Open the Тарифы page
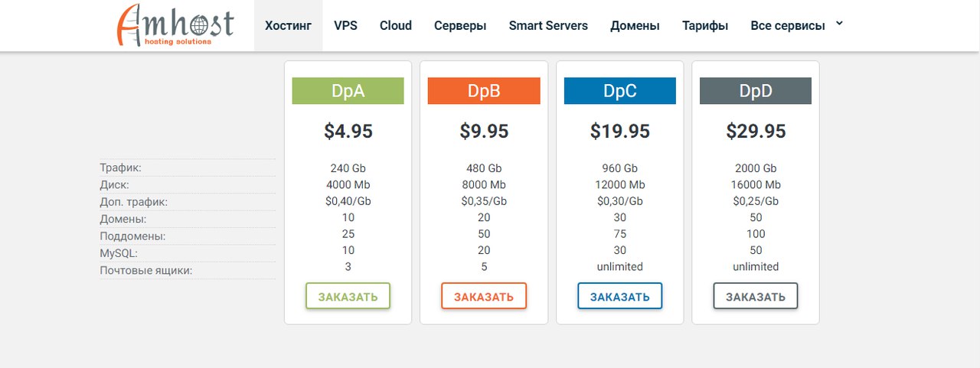This screenshot has width=980, height=368. [705, 25]
